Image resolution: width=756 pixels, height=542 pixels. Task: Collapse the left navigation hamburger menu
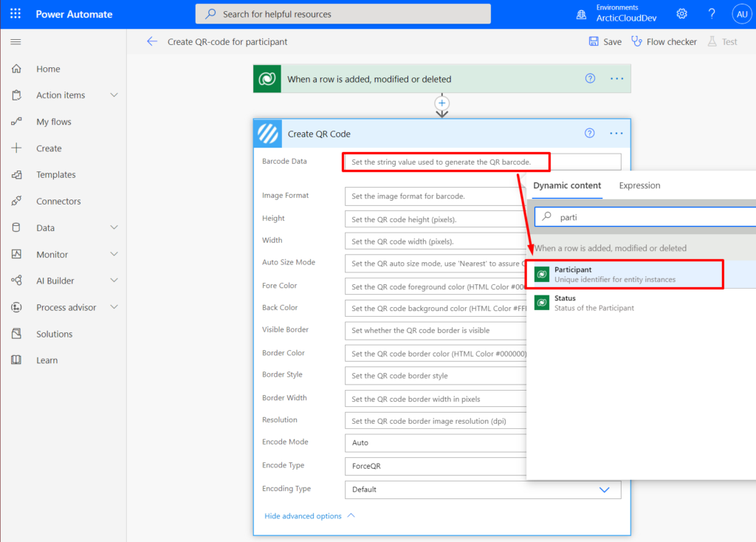(16, 42)
